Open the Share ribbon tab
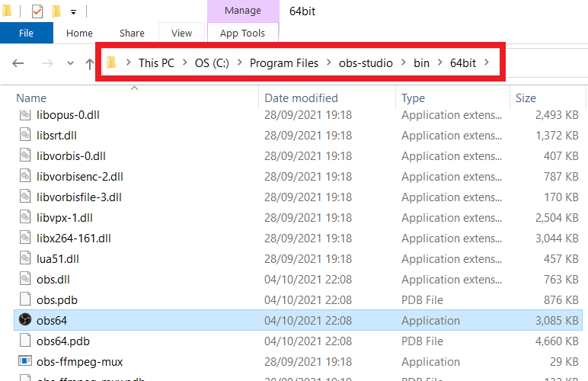The height and width of the screenshot is (381, 588). [132, 33]
